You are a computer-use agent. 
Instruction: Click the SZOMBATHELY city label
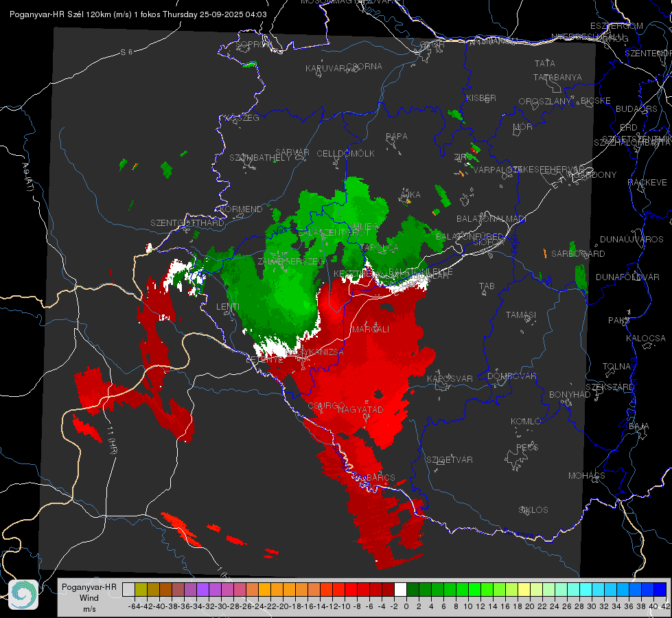pos(260,158)
